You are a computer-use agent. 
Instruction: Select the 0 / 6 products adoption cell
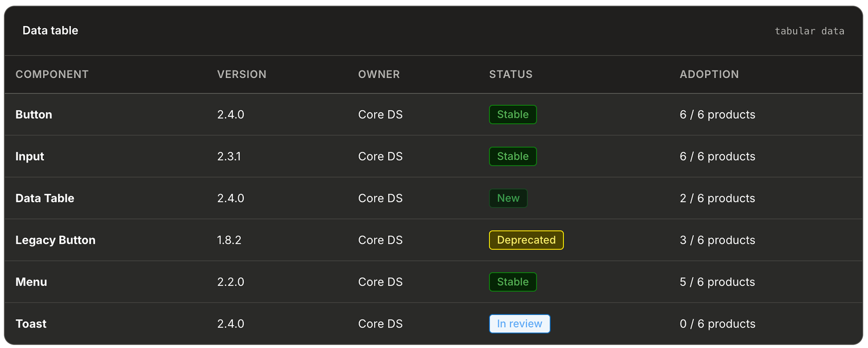[717, 324]
